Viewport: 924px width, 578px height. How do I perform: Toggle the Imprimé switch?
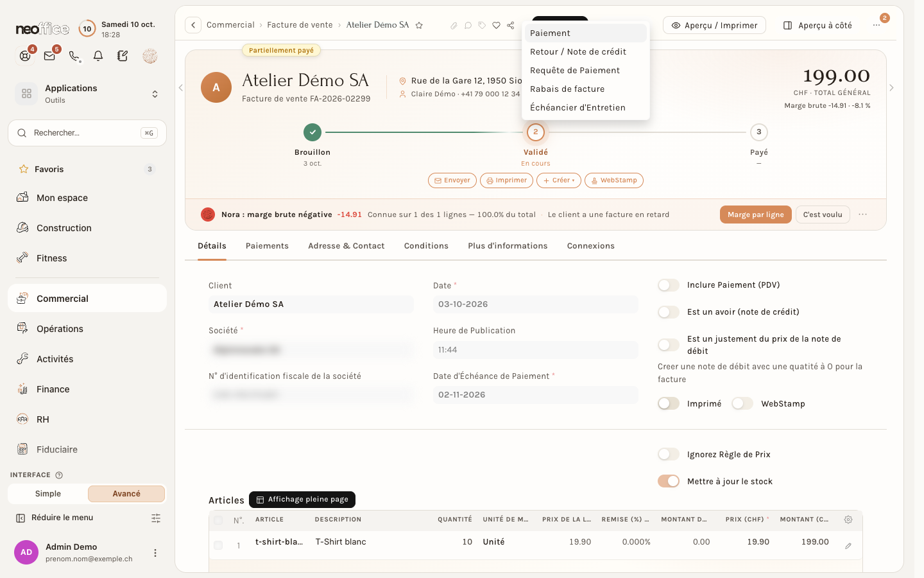point(669,403)
